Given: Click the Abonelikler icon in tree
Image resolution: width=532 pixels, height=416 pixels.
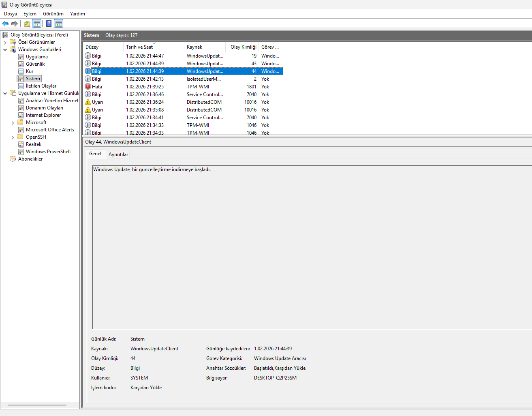Looking at the screenshot, I should pos(13,159).
